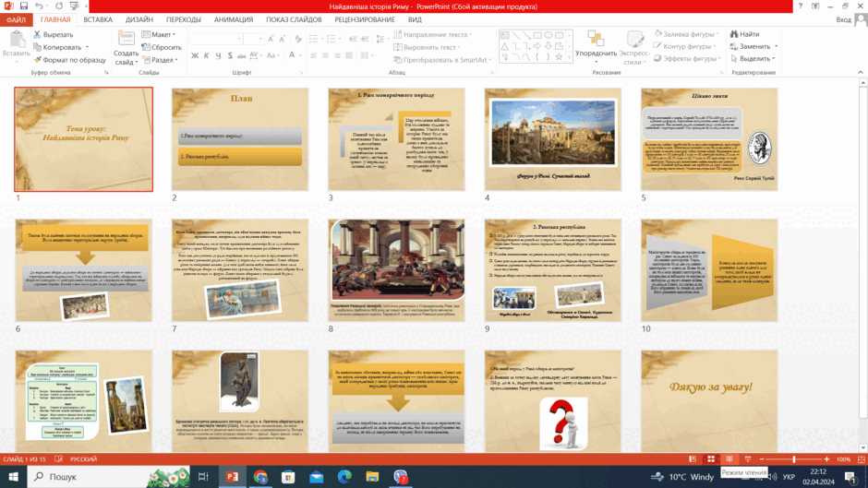Click the fit slide to window icon
The height and width of the screenshot is (488, 868).
[x=861, y=459]
